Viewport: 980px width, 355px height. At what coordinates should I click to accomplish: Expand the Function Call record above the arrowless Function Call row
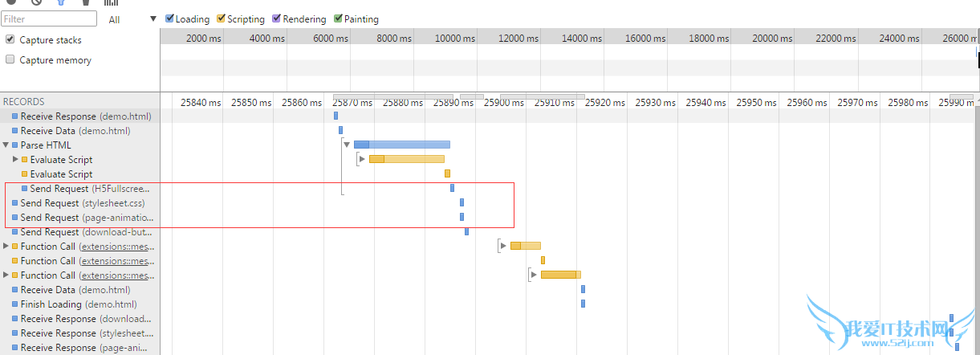pyautogui.click(x=6, y=247)
